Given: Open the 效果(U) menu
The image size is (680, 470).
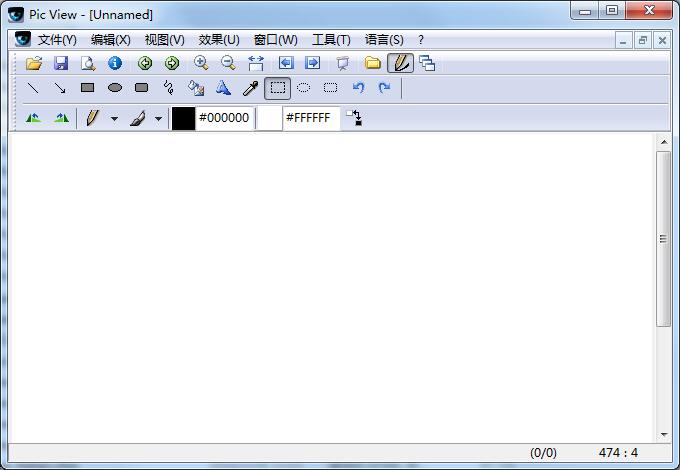Looking at the screenshot, I should [x=219, y=40].
